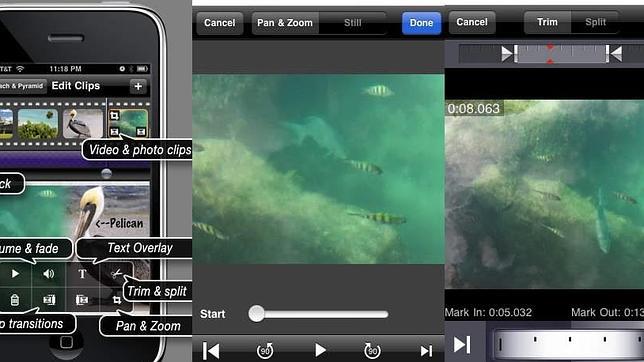Viewport: 644px width, 362px height.
Task: Skip to clip beginning in center panel
Action: pyautogui.click(x=211, y=351)
